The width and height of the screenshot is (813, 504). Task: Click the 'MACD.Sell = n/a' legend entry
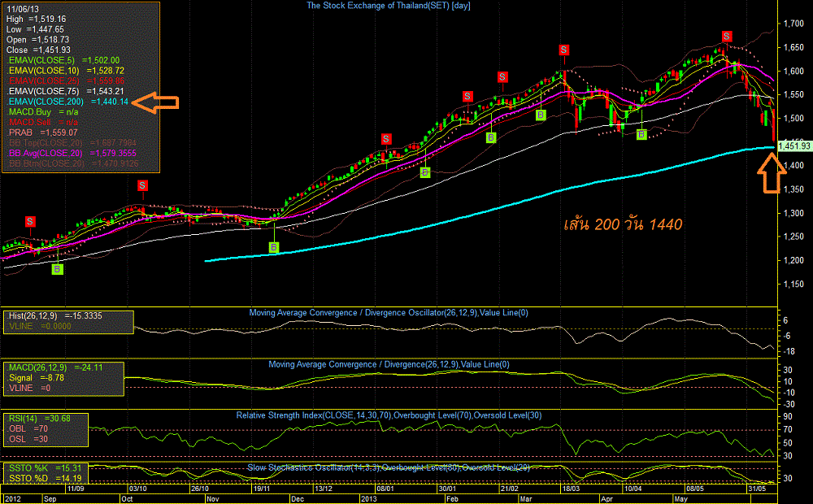point(44,123)
